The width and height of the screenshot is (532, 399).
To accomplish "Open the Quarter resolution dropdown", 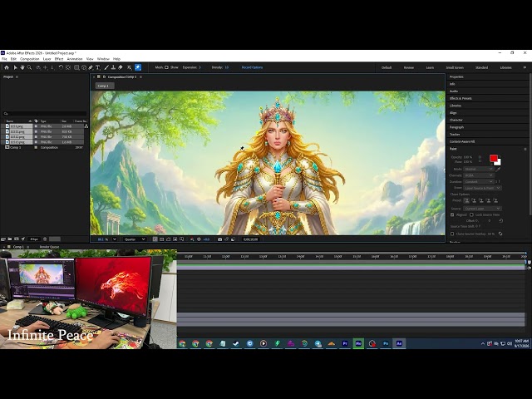I will [135, 239].
